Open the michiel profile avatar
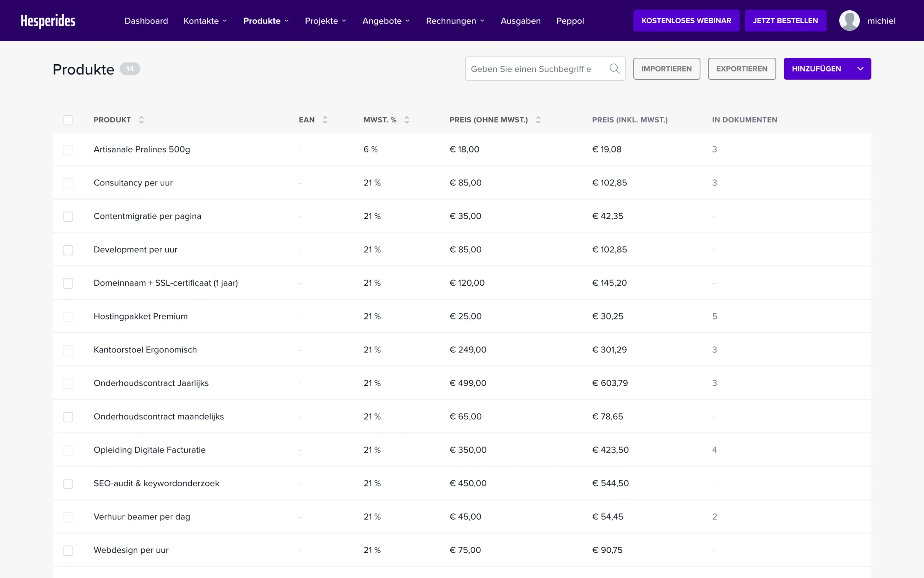The image size is (924, 578). point(849,21)
